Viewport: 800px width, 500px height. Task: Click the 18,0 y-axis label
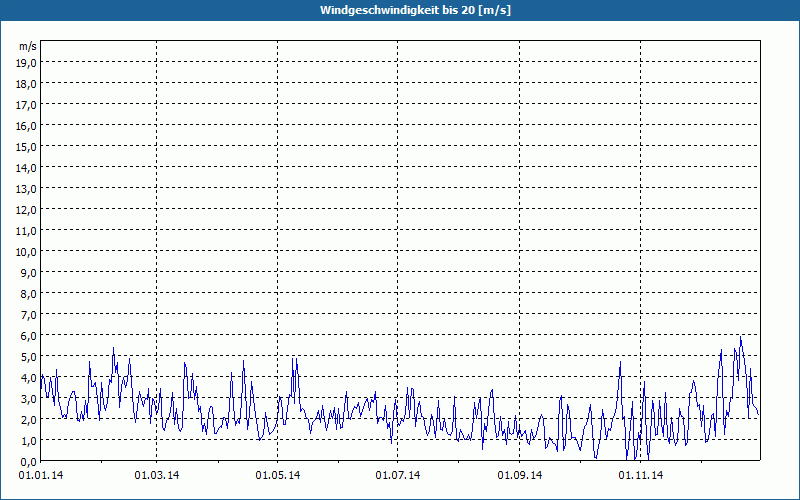pos(27,84)
